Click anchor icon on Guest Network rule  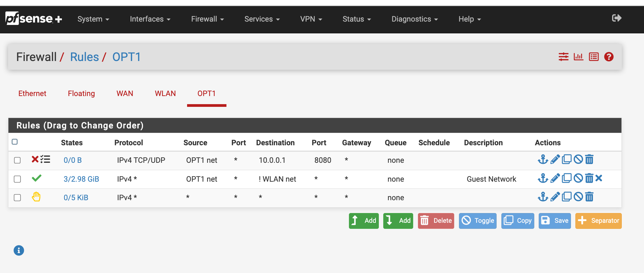543,178
